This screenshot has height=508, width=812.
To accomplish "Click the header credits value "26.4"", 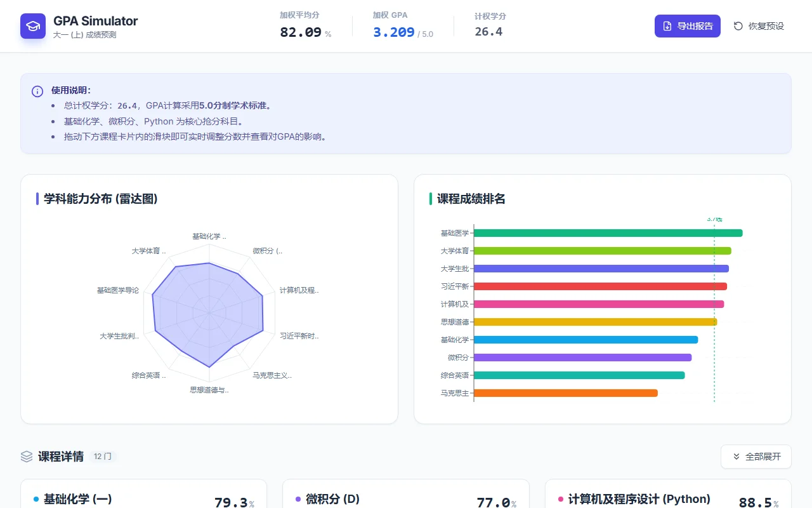I will click(488, 32).
